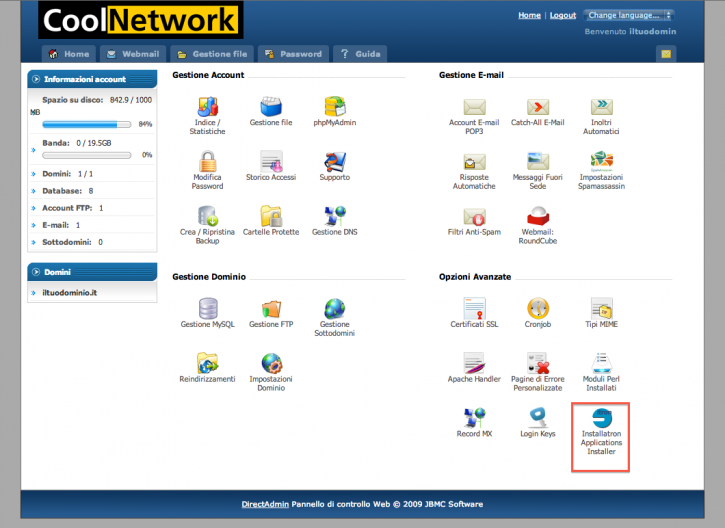Open the Password tab
Viewport: 725px width, 528px height.
coord(293,54)
